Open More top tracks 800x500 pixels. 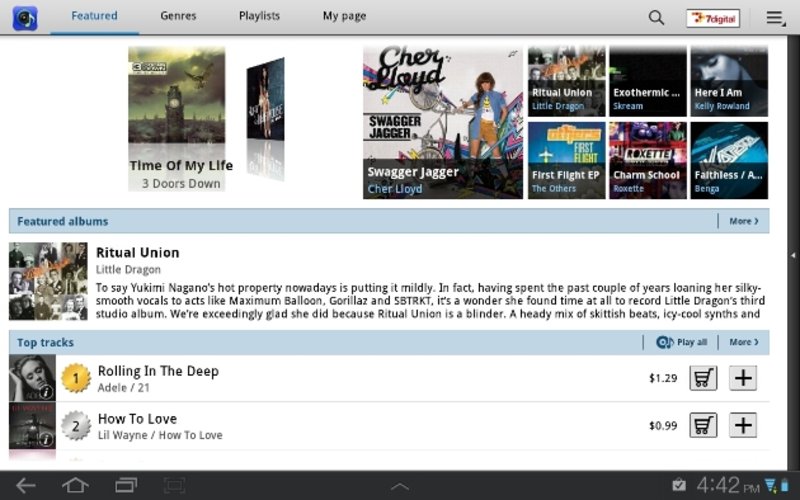tap(744, 342)
